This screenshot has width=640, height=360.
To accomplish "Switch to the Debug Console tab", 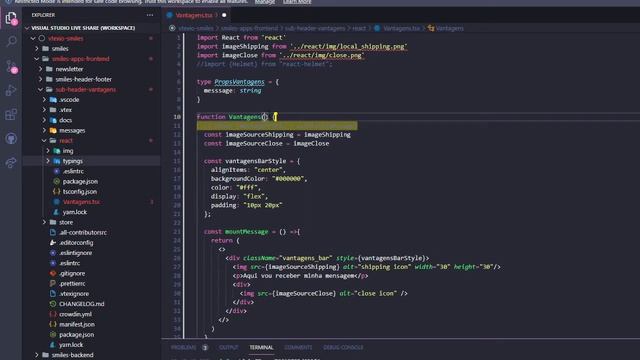I will click(343, 347).
